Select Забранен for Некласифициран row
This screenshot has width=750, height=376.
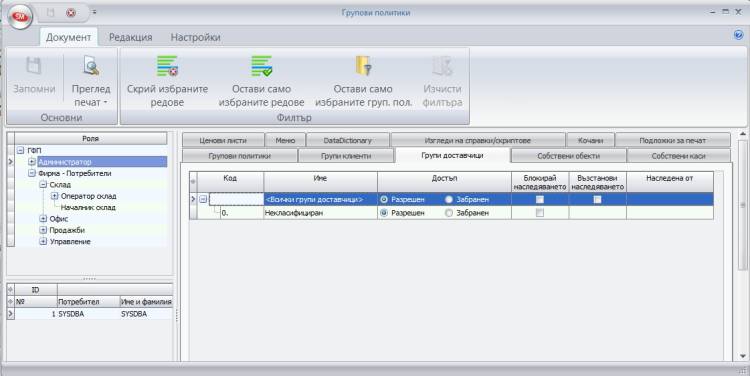click(449, 213)
